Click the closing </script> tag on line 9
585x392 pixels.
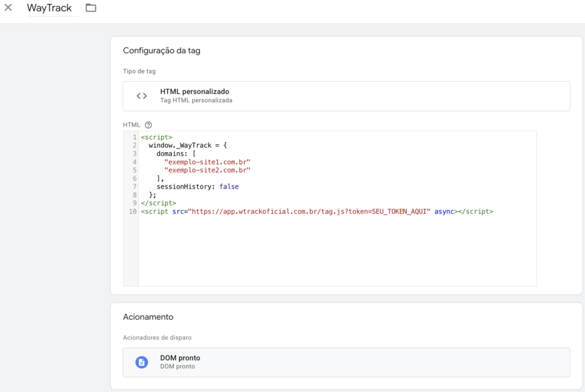point(159,203)
